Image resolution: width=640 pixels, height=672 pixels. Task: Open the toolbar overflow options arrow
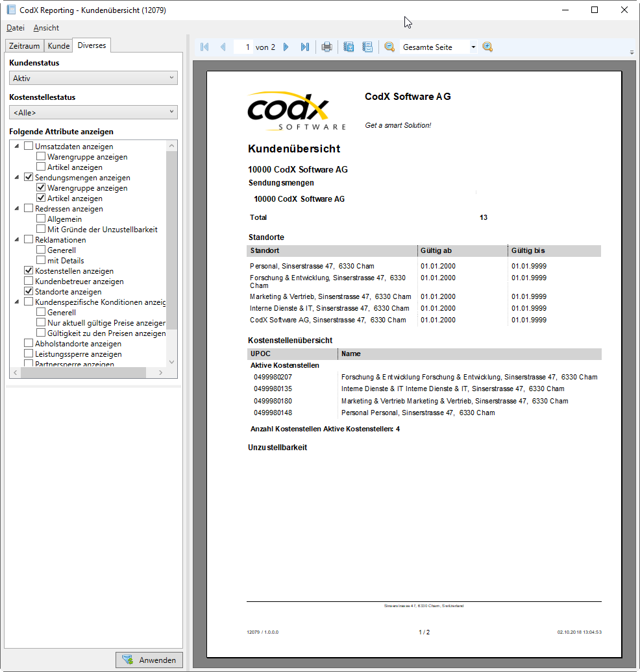[632, 53]
